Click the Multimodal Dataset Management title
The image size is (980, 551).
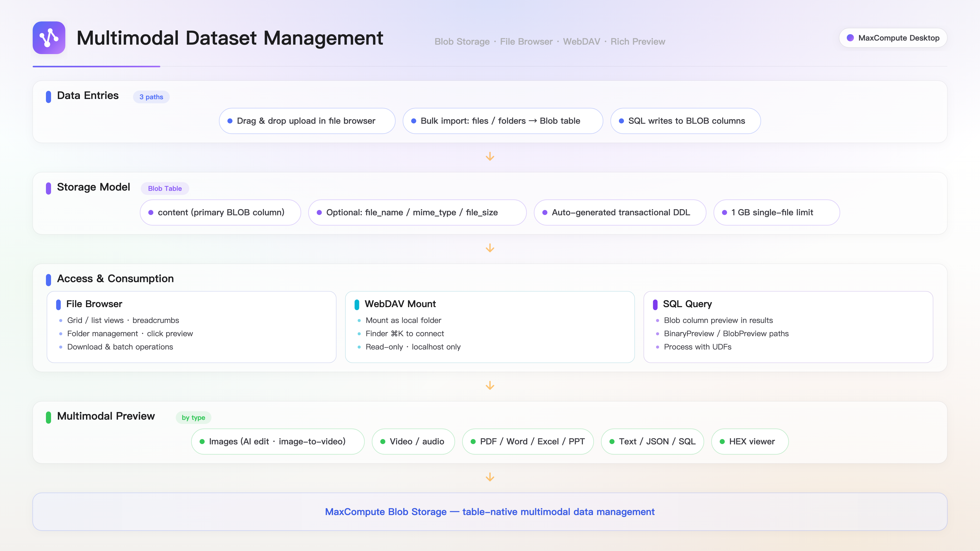(x=230, y=38)
